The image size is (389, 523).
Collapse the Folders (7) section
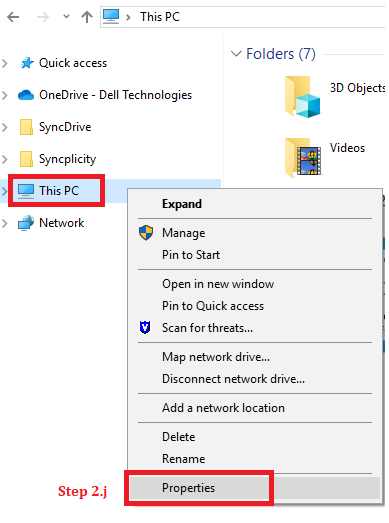coord(236,54)
